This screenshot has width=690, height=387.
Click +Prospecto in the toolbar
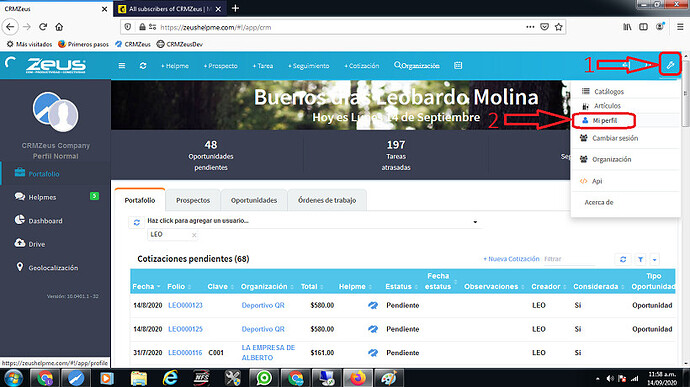(220, 66)
